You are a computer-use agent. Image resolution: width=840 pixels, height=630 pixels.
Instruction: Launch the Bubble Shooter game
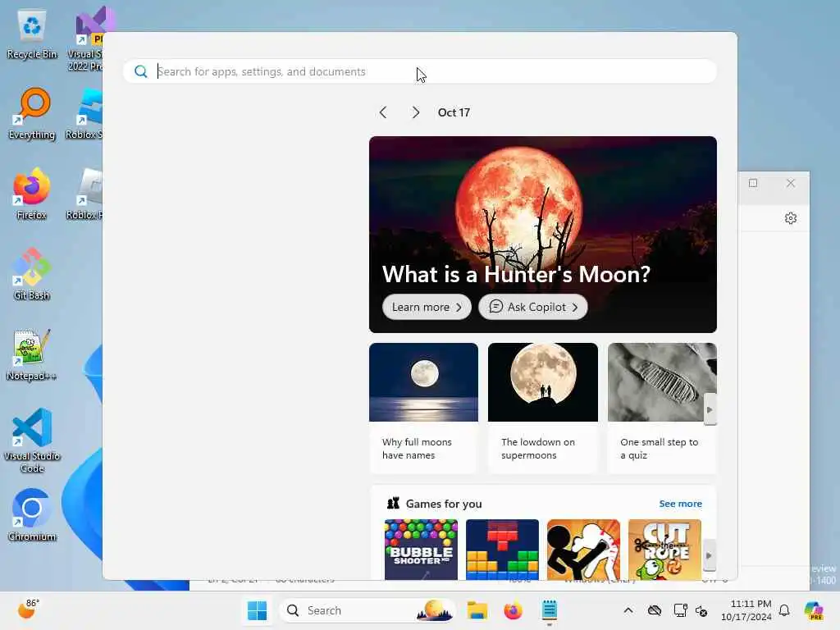[421, 549]
